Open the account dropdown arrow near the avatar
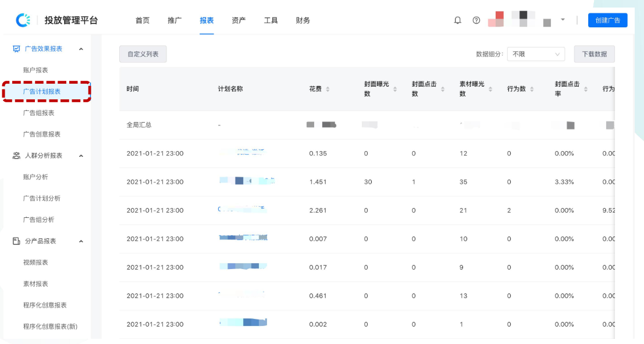The width and height of the screenshot is (644, 344). [x=562, y=19]
